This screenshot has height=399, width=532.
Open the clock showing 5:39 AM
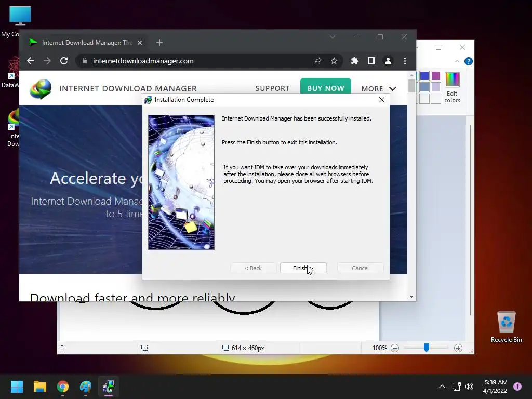(x=495, y=387)
